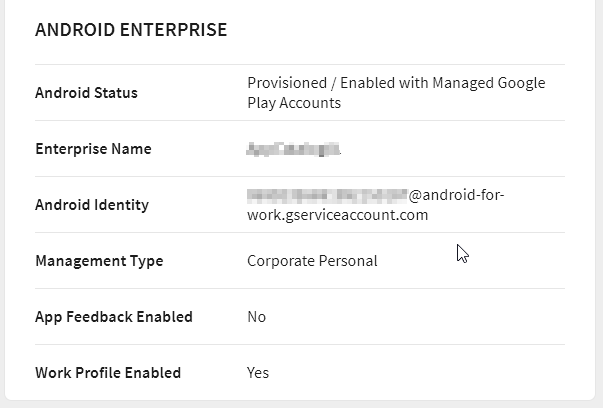
Task: Click the 'Yes' value for Work Profile
Action: [x=258, y=373]
